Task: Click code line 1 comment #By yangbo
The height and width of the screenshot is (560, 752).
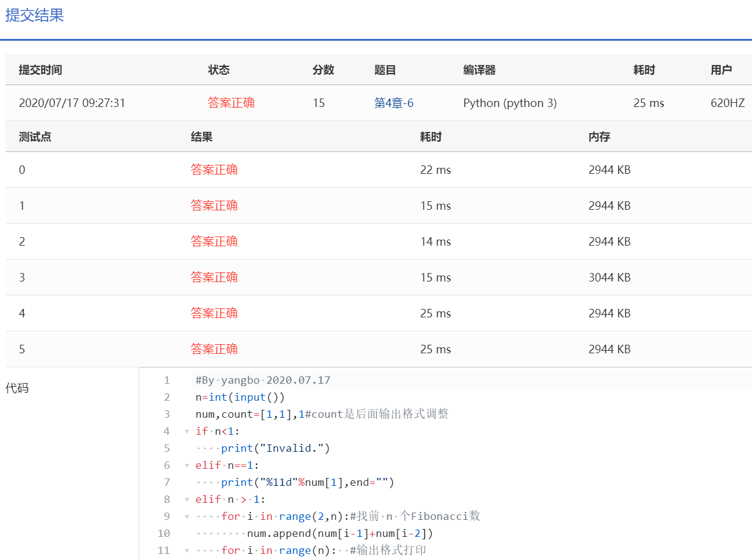Action: tap(263, 381)
